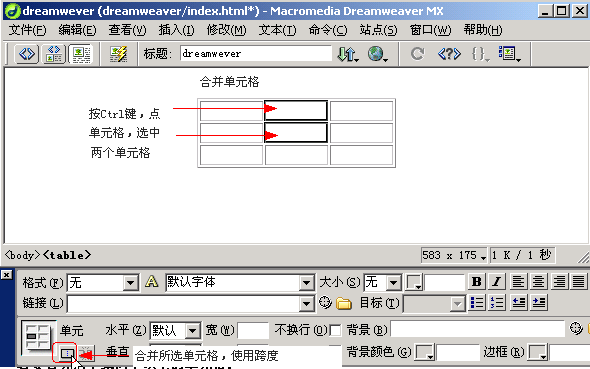Open the Insert (插入) menu
This screenshot has width=590, height=369.
(176, 30)
